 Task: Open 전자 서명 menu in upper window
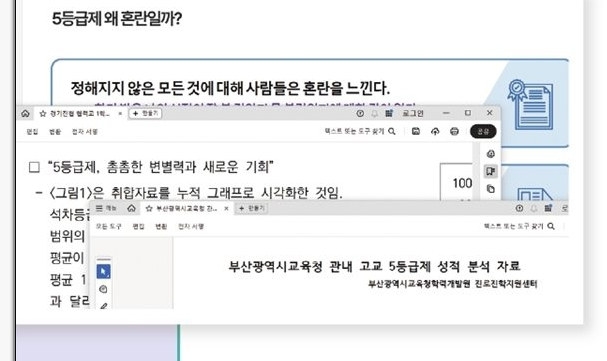point(85,132)
